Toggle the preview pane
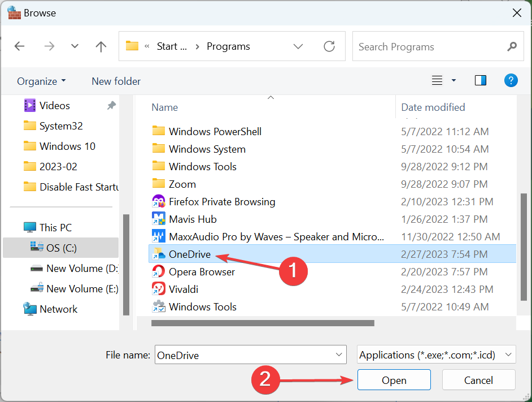The width and height of the screenshot is (532, 402). (x=481, y=80)
